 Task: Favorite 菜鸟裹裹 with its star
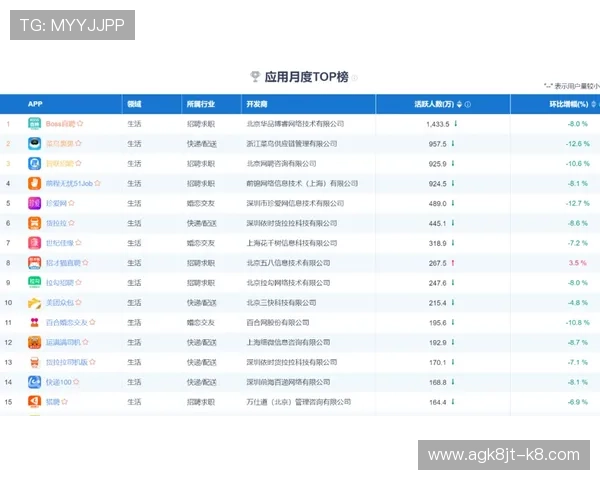(78, 143)
